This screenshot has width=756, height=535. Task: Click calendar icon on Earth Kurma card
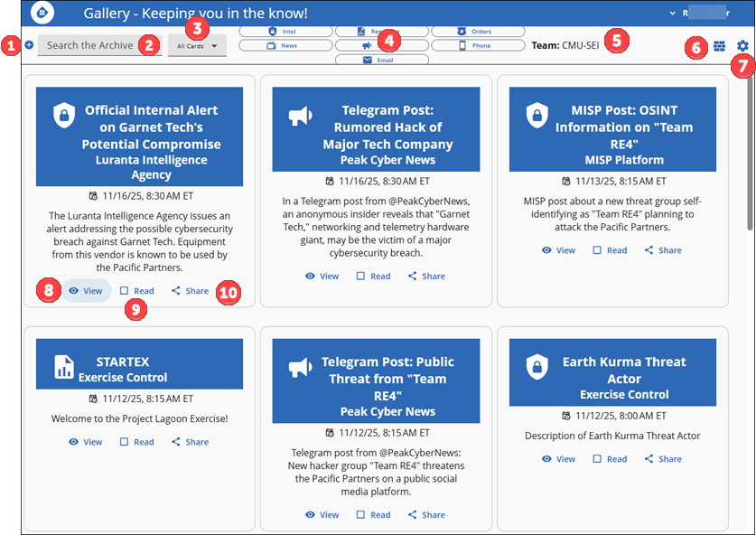coord(566,416)
